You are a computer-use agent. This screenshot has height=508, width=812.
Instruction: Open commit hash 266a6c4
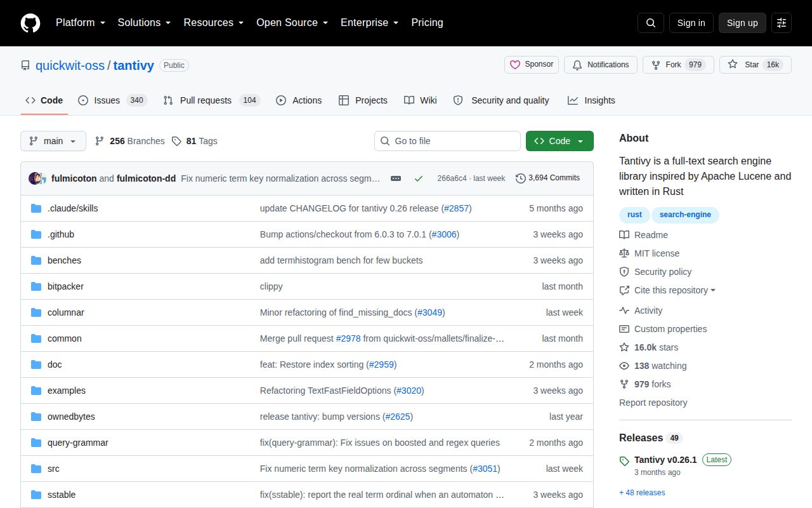[452, 178]
